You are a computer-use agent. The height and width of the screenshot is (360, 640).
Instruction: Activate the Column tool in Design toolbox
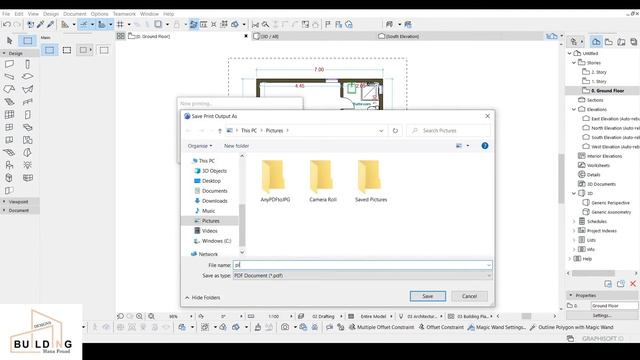27,64
